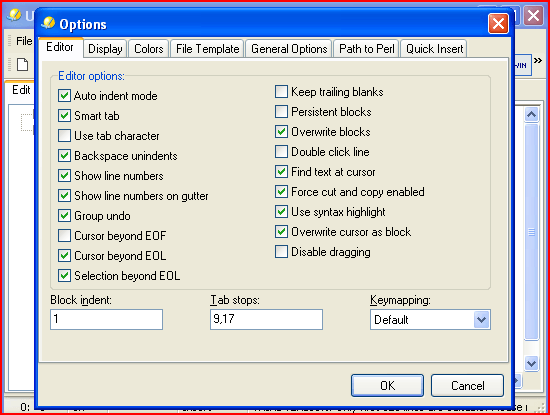The width and height of the screenshot is (550, 415).
Task: Toggle Backspace unindents checkbox
Action: [64, 156]
